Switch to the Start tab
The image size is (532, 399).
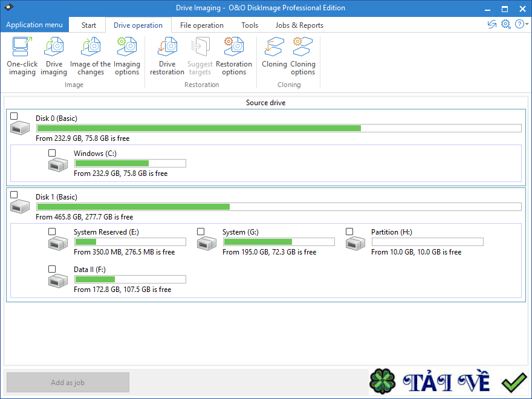pos(88,25)
